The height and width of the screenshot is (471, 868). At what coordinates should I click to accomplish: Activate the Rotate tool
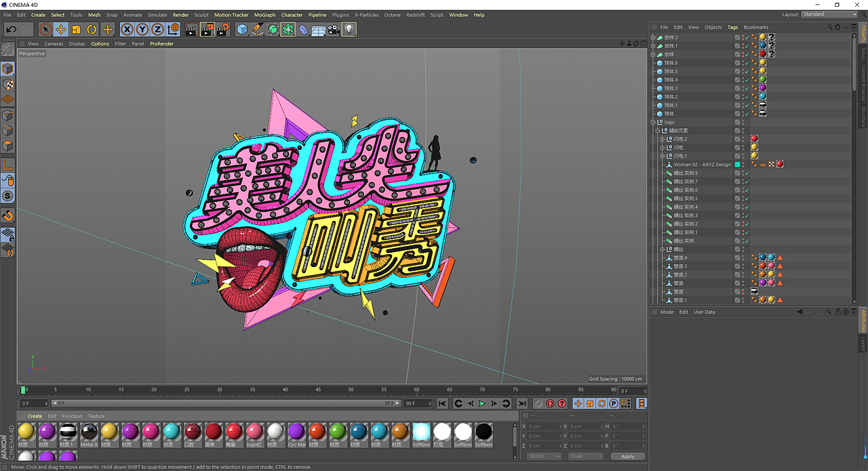coord(92,29)
